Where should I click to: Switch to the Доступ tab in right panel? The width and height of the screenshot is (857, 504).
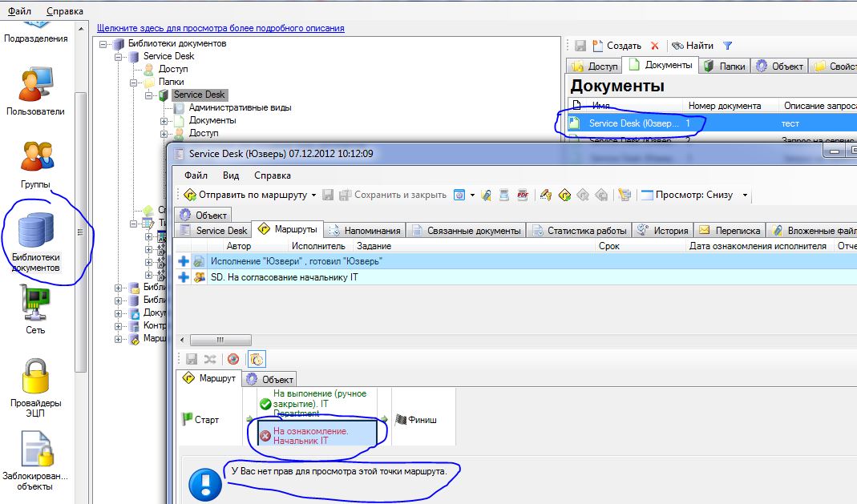click(594, 66)
